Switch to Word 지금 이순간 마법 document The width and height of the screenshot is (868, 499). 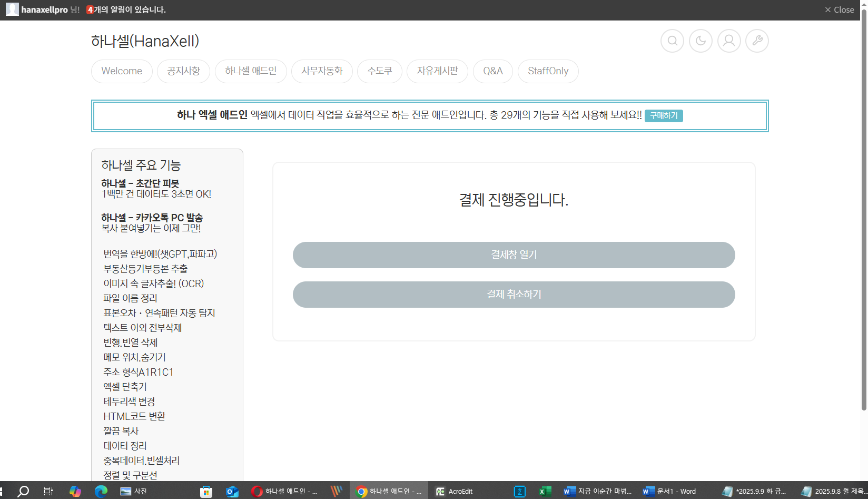tap(597, 491)
